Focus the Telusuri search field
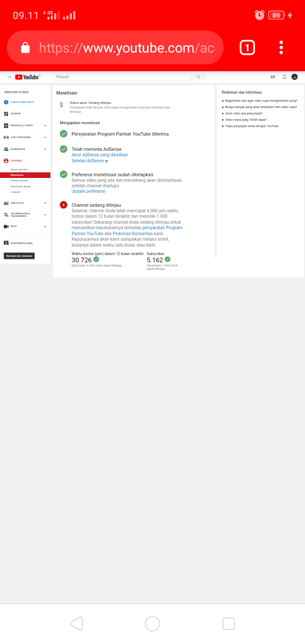Screen dimensions: 305x644 pos(122,77)
